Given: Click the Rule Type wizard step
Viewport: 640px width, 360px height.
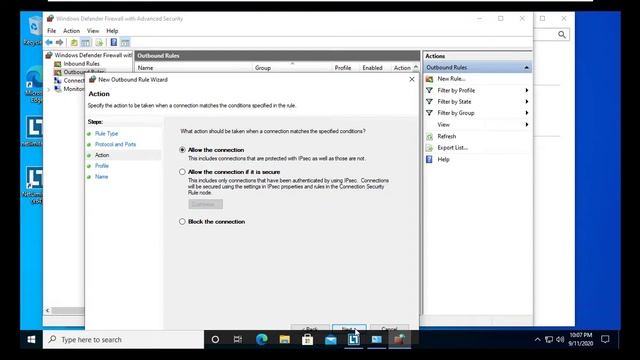Looking at the screenshot, I should [x=107, y=133].
